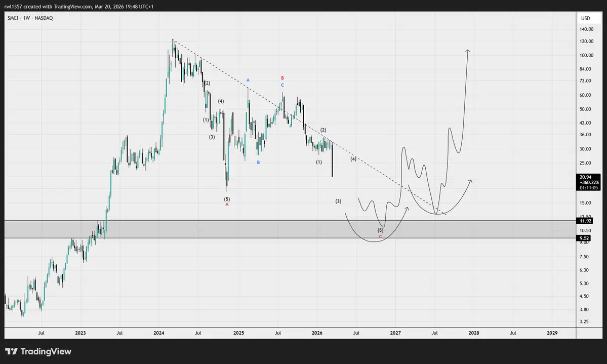Click the 50.00 price axis label
Image resolution: width=607 pixels, height=364 pixels.
click(585, 109)
